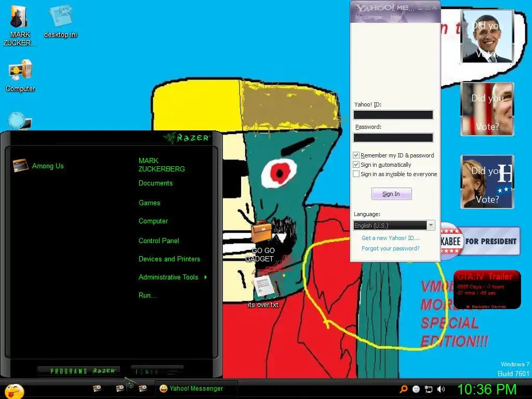Open Control Panel from the start menu
Image resolution: width=532 pixels, height=399 pixels.
click(159, 241)
